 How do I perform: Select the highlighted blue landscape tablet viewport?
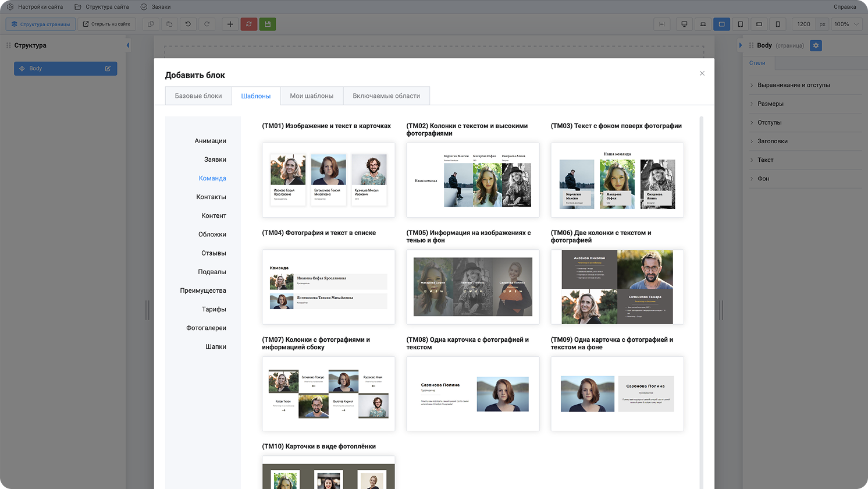pyautogui.click(x=722, y=24)
